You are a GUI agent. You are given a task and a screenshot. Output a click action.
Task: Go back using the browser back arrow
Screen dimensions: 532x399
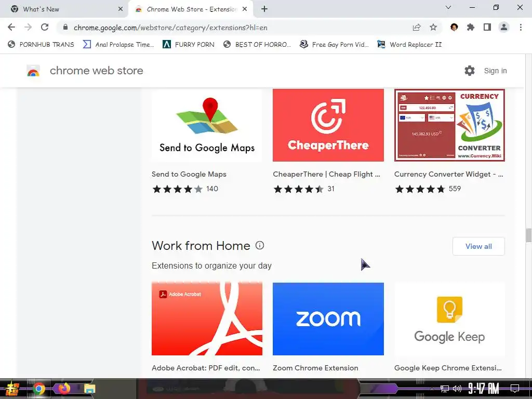(11, 27)
